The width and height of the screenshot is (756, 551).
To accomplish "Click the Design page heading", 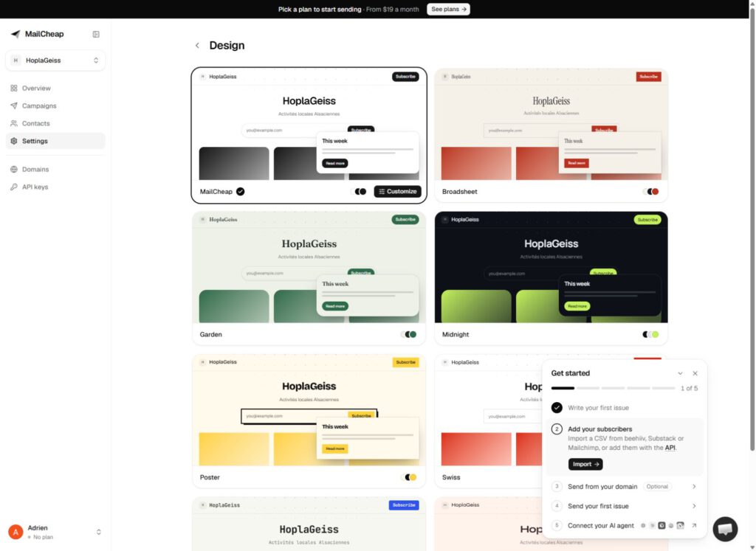I will (227, 45).
